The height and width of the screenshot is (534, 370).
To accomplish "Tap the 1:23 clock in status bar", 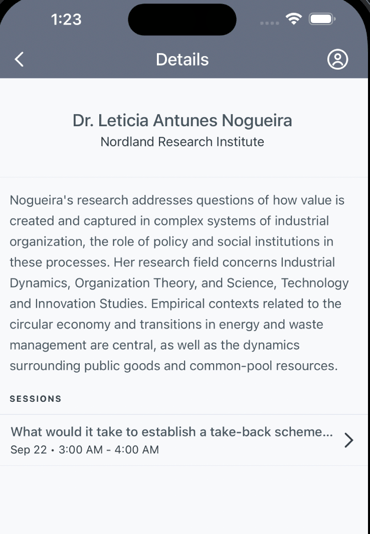I will tap(66, 19).
